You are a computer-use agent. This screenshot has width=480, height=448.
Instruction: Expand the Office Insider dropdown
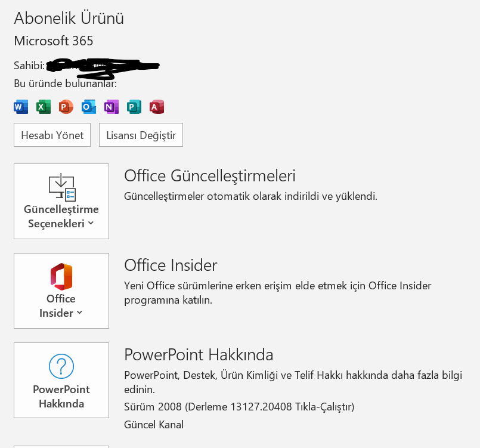point(61,291)
